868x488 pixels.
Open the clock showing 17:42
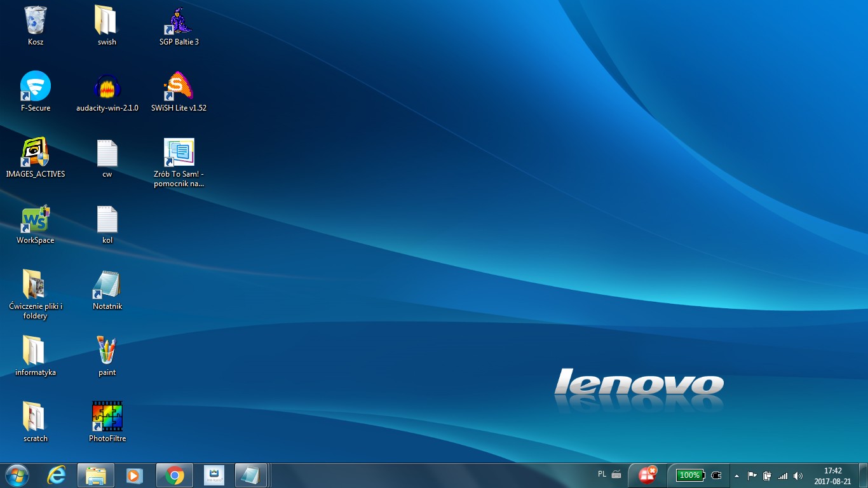[x=832, y=475]
